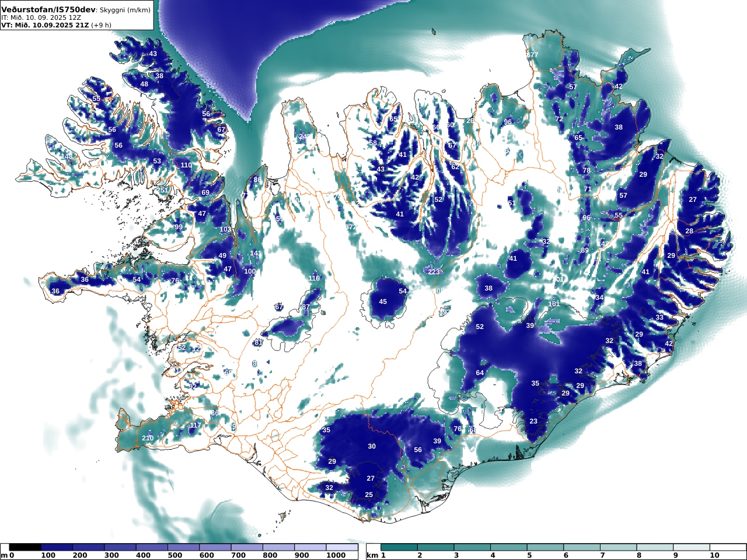Select the 300 tick label in the metre legend
The width and height of the screenshot is (747, 560).
(x=111, y=555)
